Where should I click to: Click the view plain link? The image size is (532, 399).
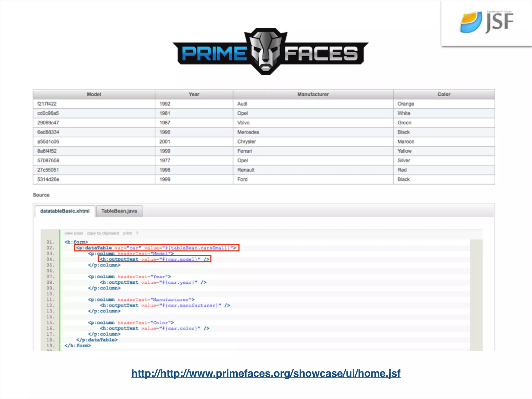[74, 233]
